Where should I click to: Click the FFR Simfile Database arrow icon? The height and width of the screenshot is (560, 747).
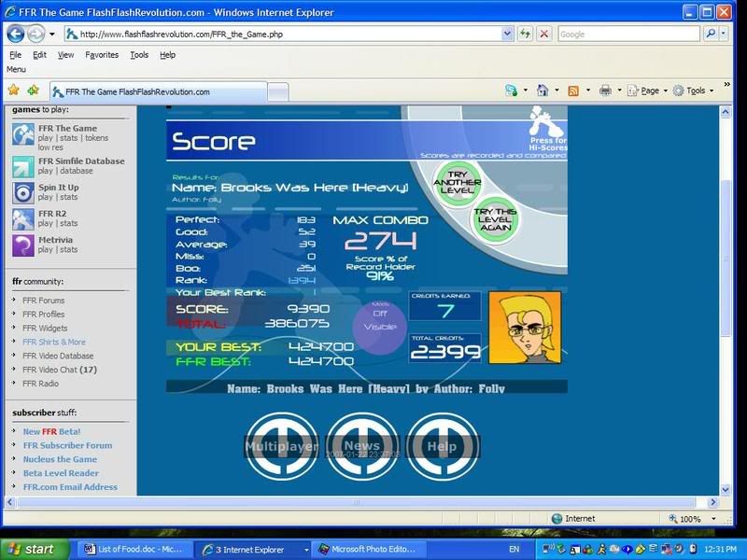[x=23, y=167]
